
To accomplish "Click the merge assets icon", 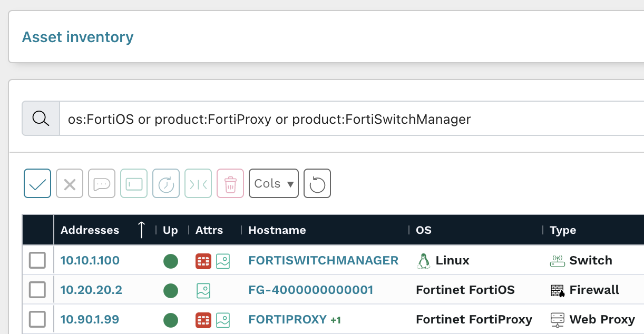I will point(198,183).
